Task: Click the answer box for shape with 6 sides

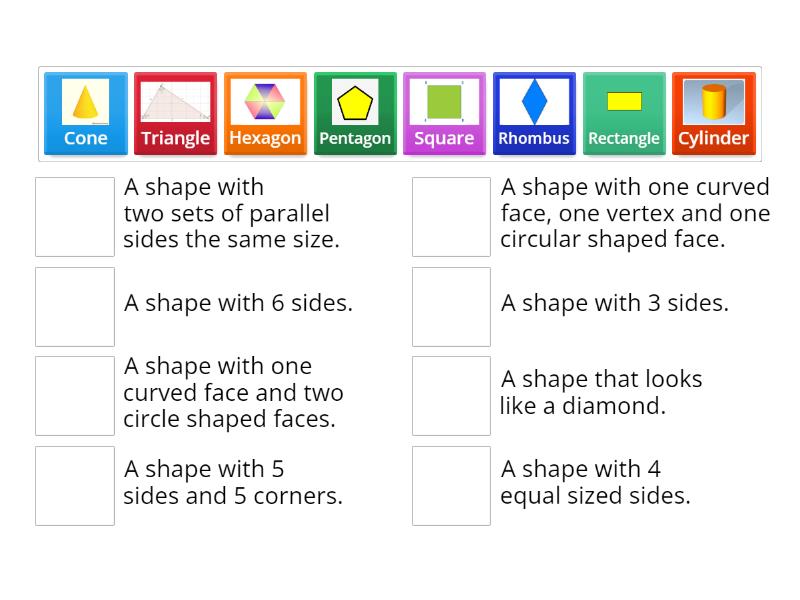Action: coord(75,305)
